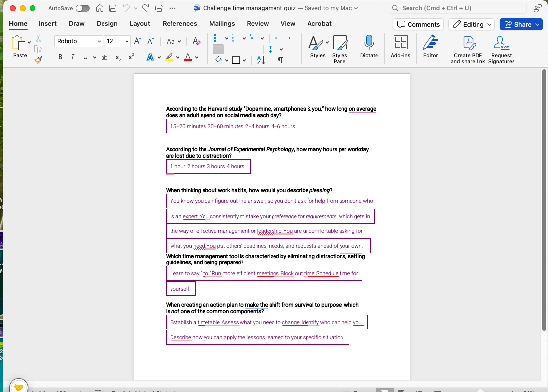Expand the line spacing dropdown
The image size is (548, 392).
(x=281, y=49)
